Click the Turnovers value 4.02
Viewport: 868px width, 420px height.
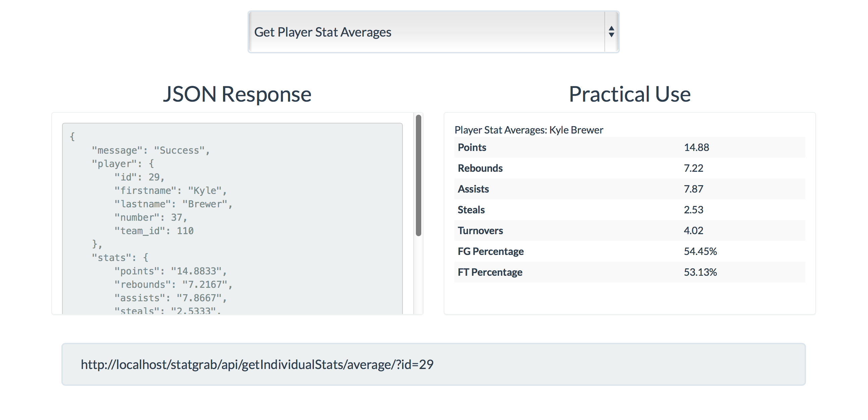pyautogui.click(x=694, y=230)
